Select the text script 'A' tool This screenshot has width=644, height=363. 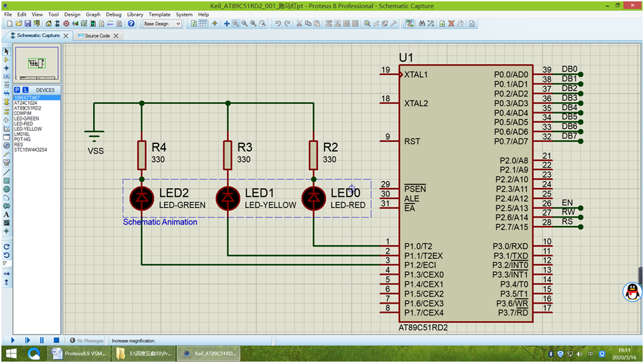pos(7,214)
